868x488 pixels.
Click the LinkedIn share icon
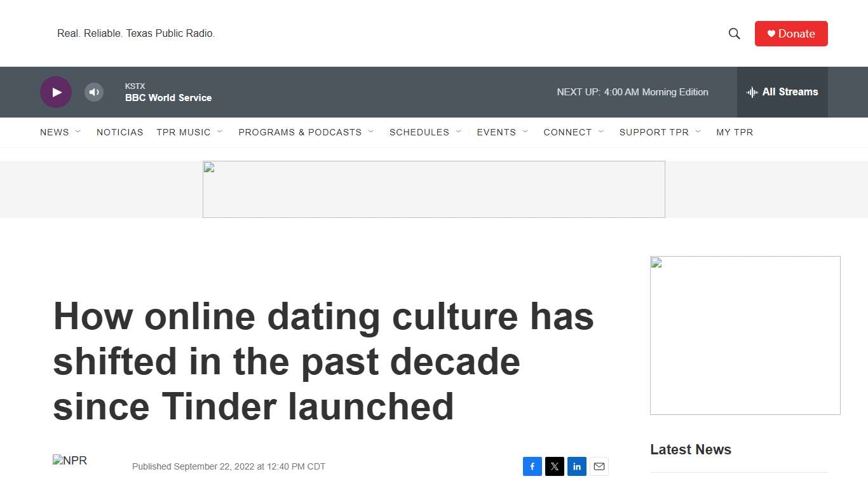pyautogui.click(x=576, y=466)
